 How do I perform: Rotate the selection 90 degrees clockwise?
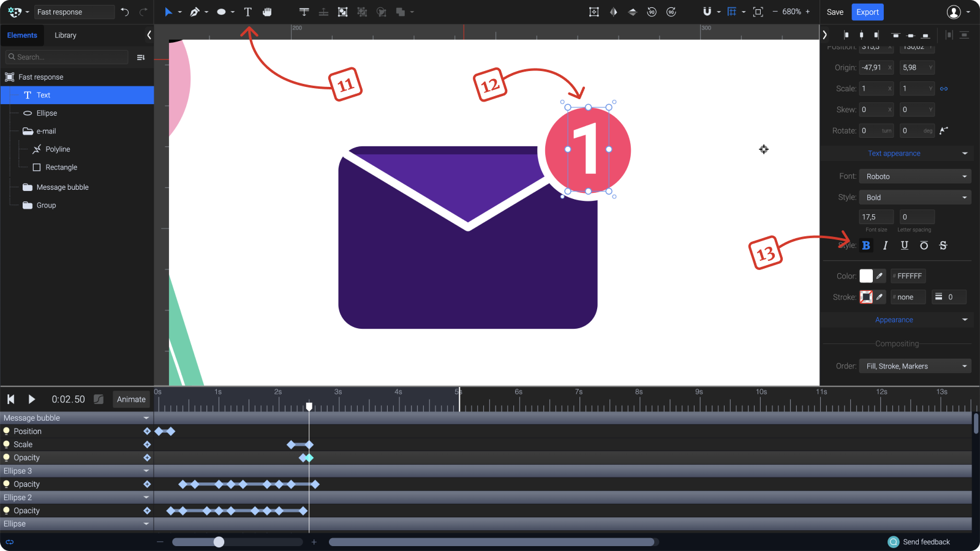(x=671, y=12)
